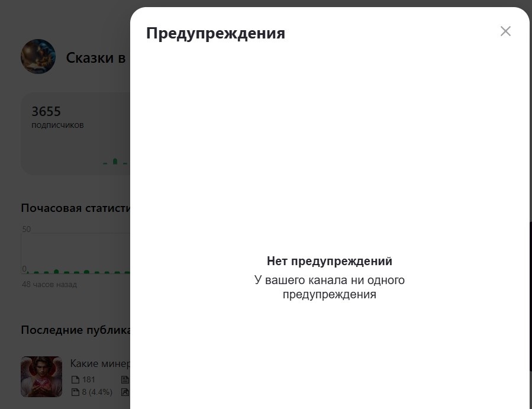This screenshot has height=409, width=532.
Task: Click the channel avatar picture
Action: [x=38, y=56]
